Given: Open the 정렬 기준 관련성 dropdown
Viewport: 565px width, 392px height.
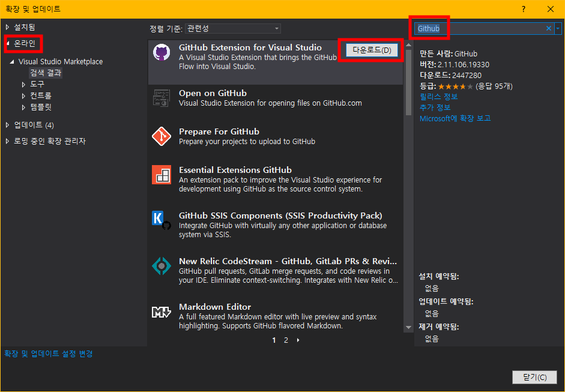Looking at the screenshot, I should point(233,28).
